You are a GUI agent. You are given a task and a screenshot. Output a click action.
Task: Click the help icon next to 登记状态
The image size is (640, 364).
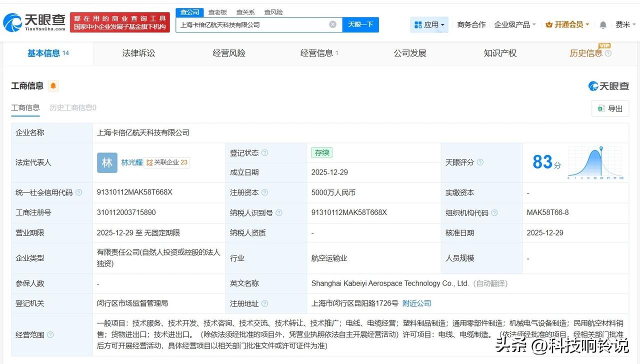(265, 152)
